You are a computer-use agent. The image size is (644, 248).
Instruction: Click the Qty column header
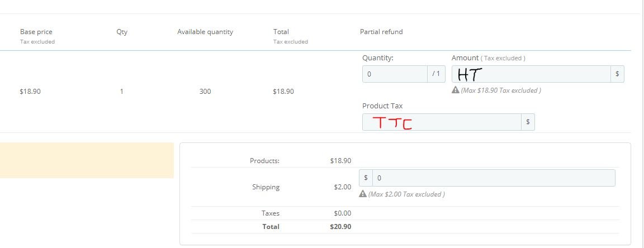(122, 32)
